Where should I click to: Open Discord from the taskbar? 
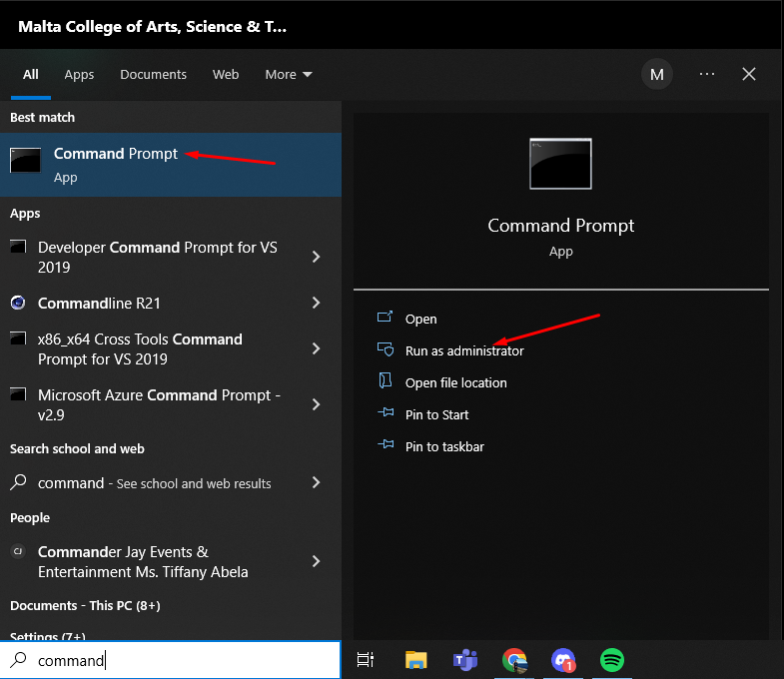point(563,659)
